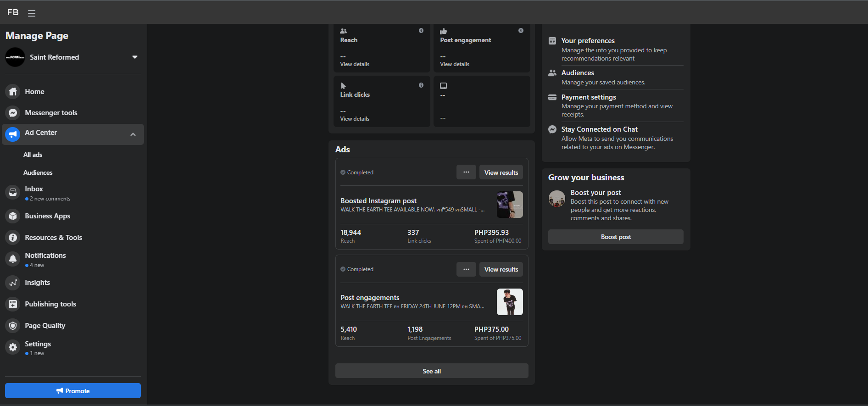The height and width of the screenshot is (406, 868).
Task: Click the blue Promote button
Action: (x=73, y=391)
